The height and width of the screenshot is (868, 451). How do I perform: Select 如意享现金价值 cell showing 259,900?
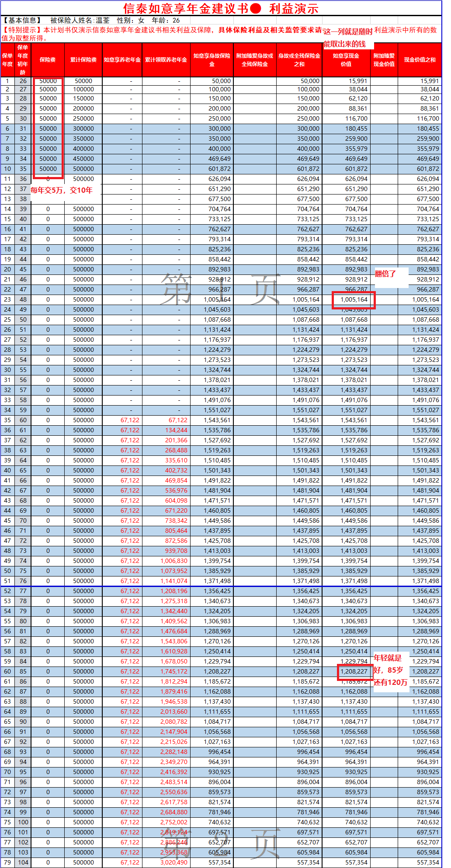[346, 139]
